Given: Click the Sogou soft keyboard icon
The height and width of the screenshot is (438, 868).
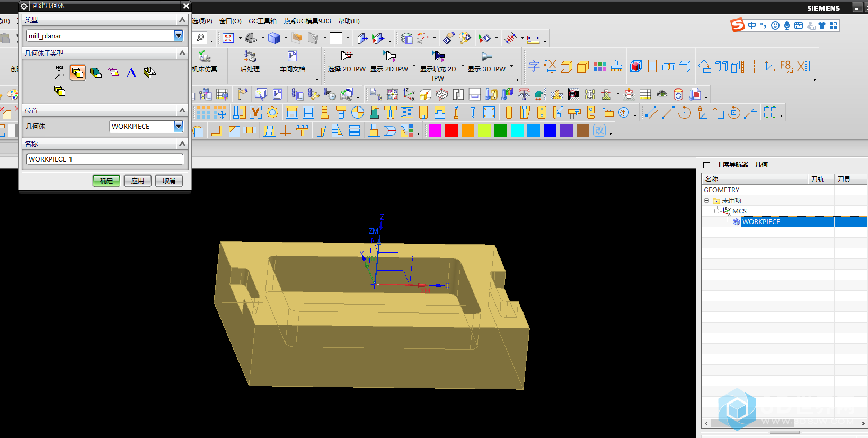Looking at the screenshot, I should tap(799, 25).
